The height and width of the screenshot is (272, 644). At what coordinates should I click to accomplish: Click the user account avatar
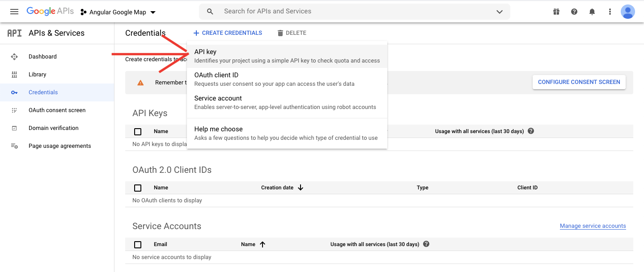point(628,12)
